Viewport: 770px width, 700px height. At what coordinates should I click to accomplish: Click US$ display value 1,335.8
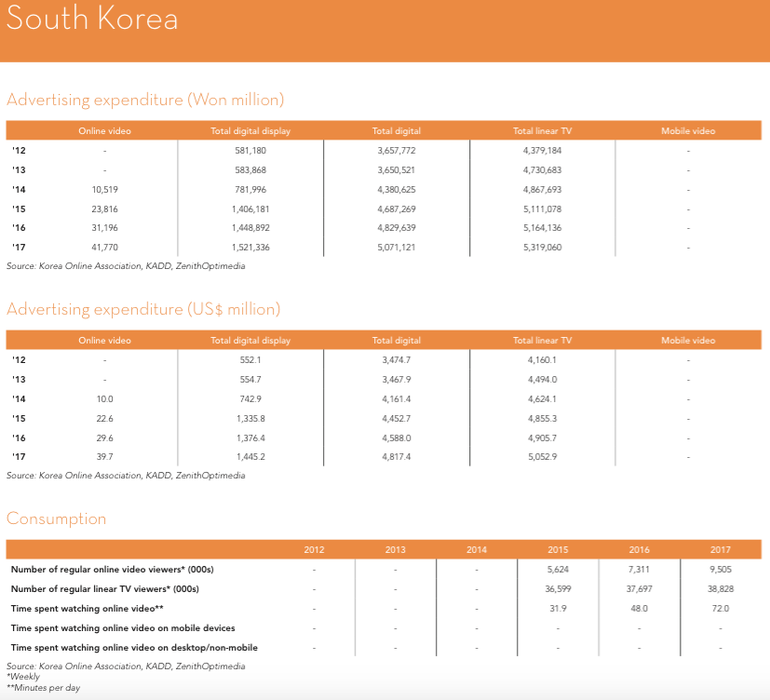[250, 419]
